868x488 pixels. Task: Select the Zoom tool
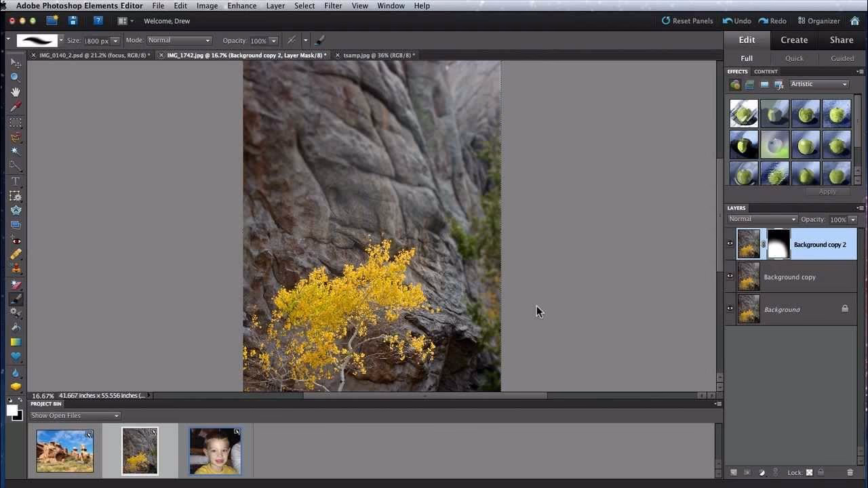click(15, 75)
